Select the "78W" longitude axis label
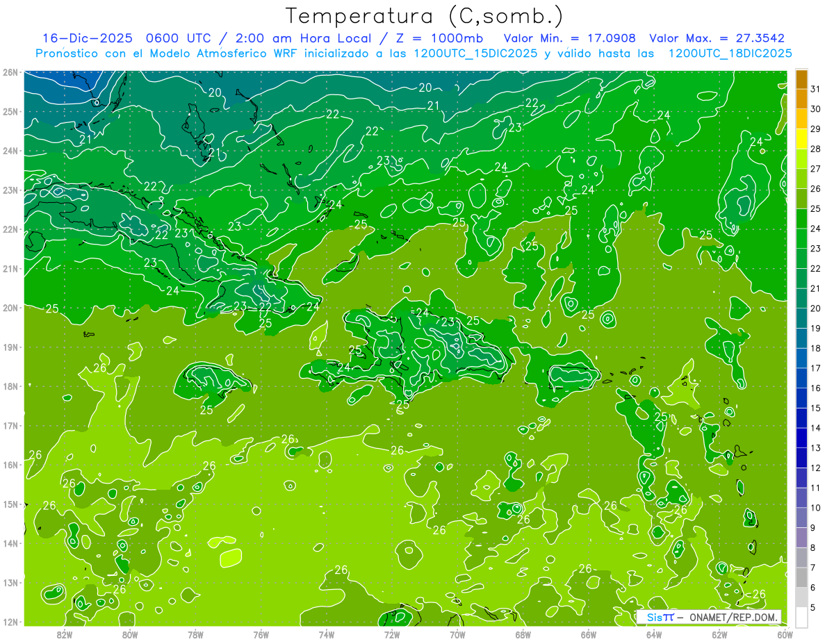The height and width of the screenshot is (644, 834). click(195, 634)
